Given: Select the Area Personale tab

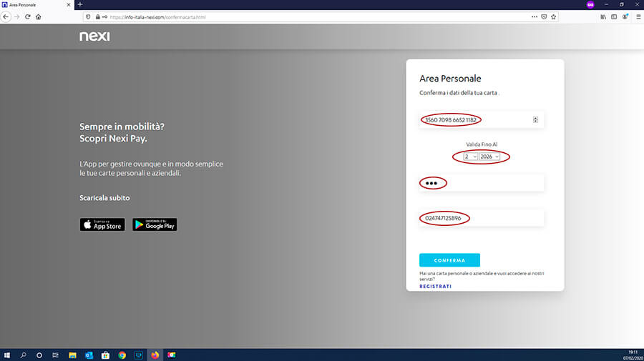Looking at the screenshot, I should tap(37, 5).
